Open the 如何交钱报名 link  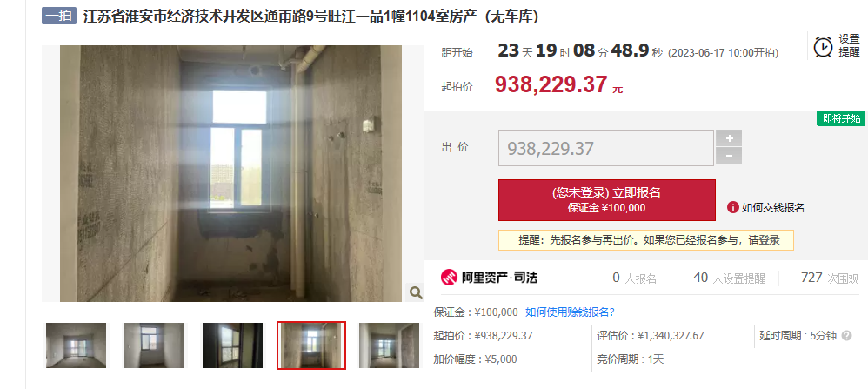(773, 208)
